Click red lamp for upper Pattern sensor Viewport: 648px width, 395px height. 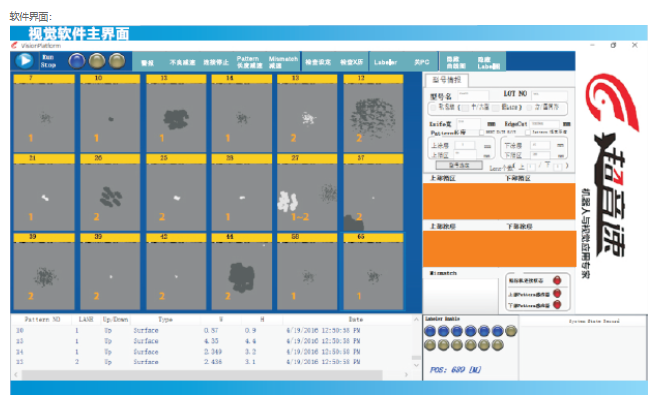[x=557, y=294]
